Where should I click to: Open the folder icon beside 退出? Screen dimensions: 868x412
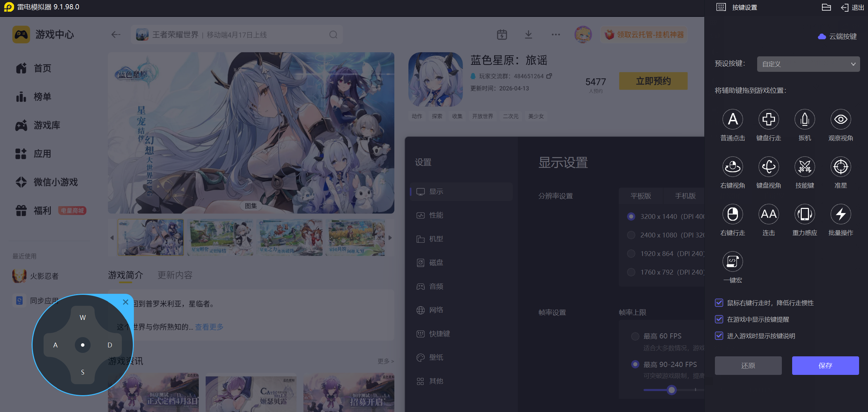click(826, 7)
